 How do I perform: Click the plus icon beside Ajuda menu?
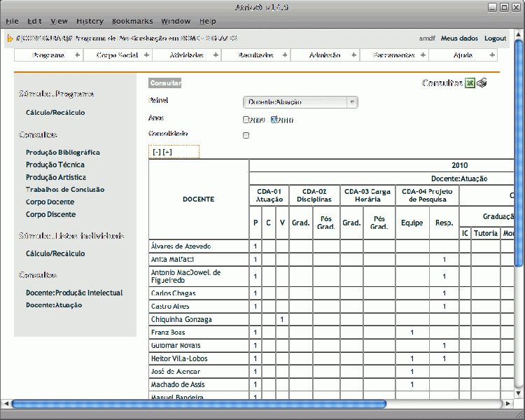(492, 55)
